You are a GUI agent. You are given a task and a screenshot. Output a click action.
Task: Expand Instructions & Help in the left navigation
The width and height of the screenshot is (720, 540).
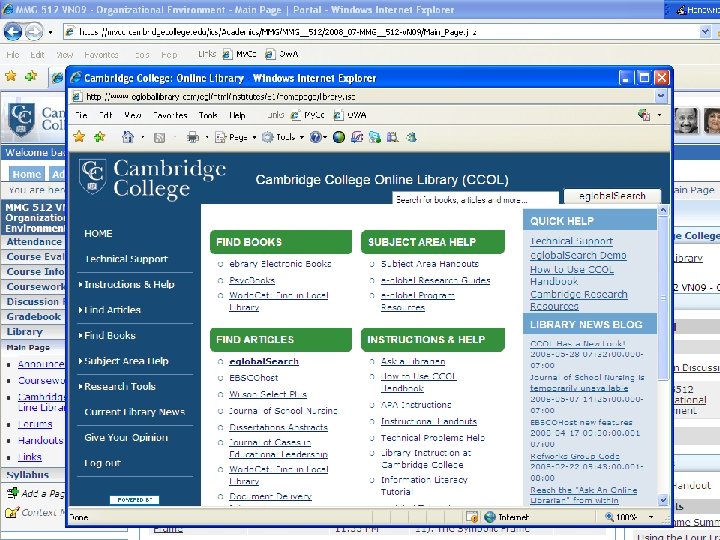[x=127, y=284]
